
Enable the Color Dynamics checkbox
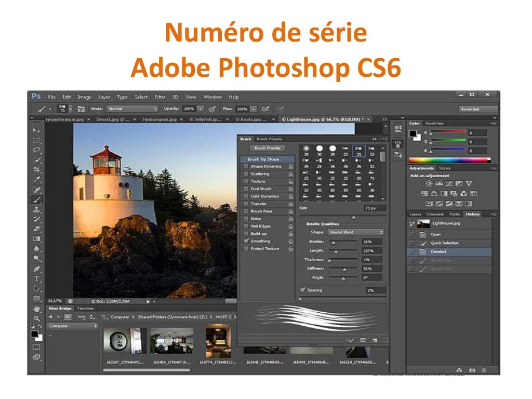[246, 196]
